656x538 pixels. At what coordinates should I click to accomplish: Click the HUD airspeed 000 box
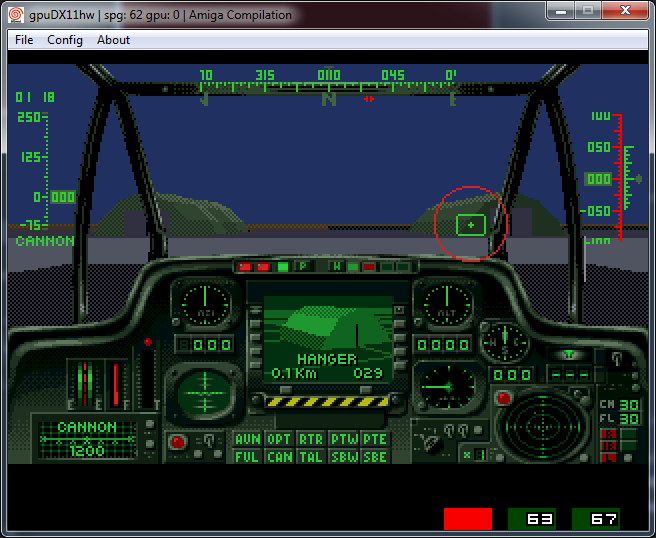[63, 197]
